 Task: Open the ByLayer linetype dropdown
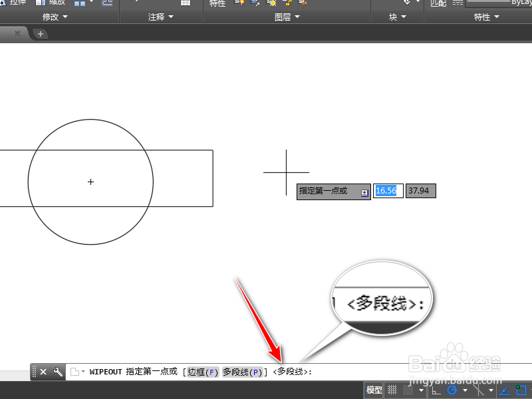pyautogui.click(x=499, y=3)
